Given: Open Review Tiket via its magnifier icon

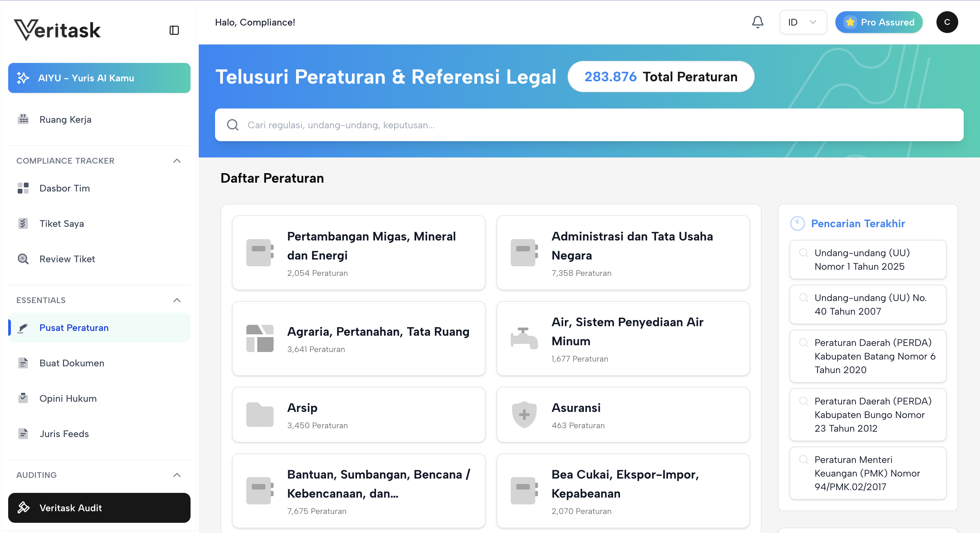Looking at the screenshot, I should (x=23, y=259).
